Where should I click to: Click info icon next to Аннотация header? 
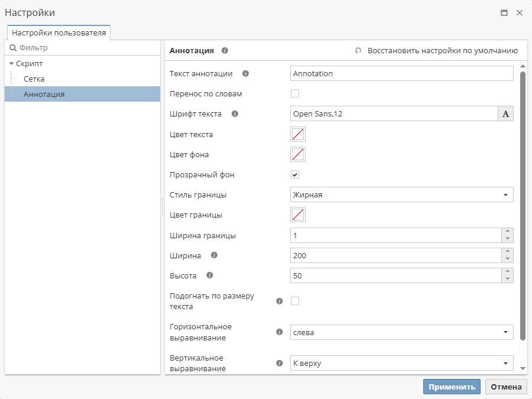(x=225, y=51)
